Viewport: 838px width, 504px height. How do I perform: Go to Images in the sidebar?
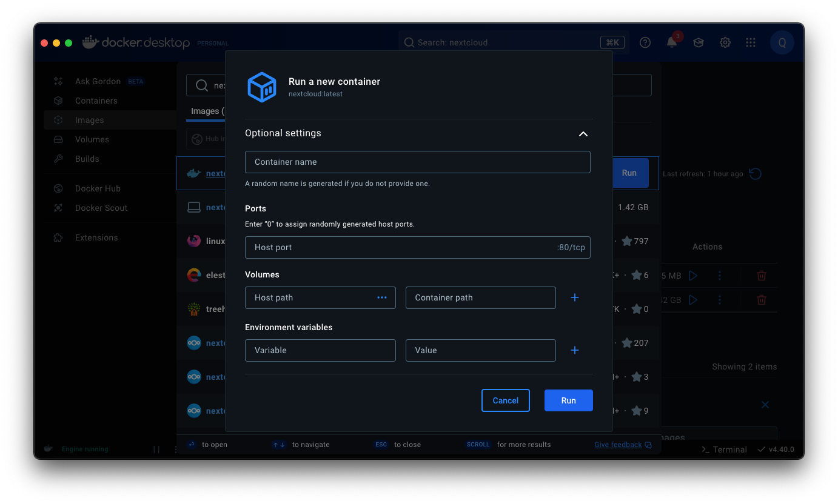[110, 120]
